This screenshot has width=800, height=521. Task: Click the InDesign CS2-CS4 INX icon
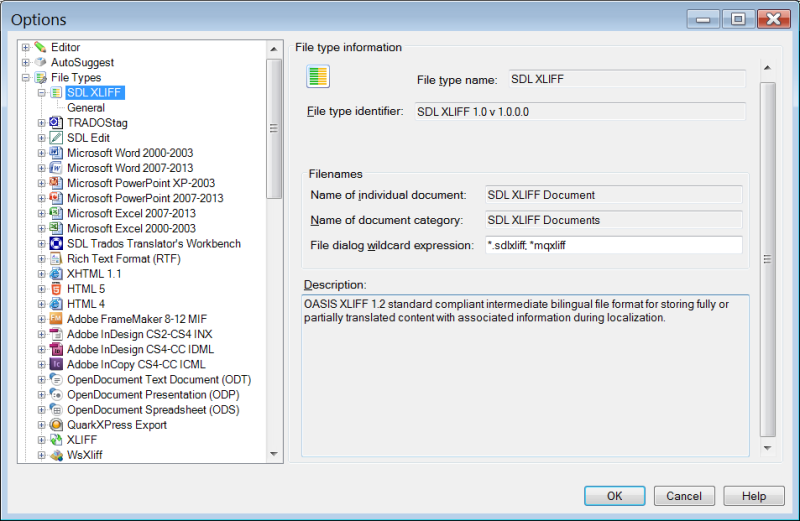click(56, 334)
